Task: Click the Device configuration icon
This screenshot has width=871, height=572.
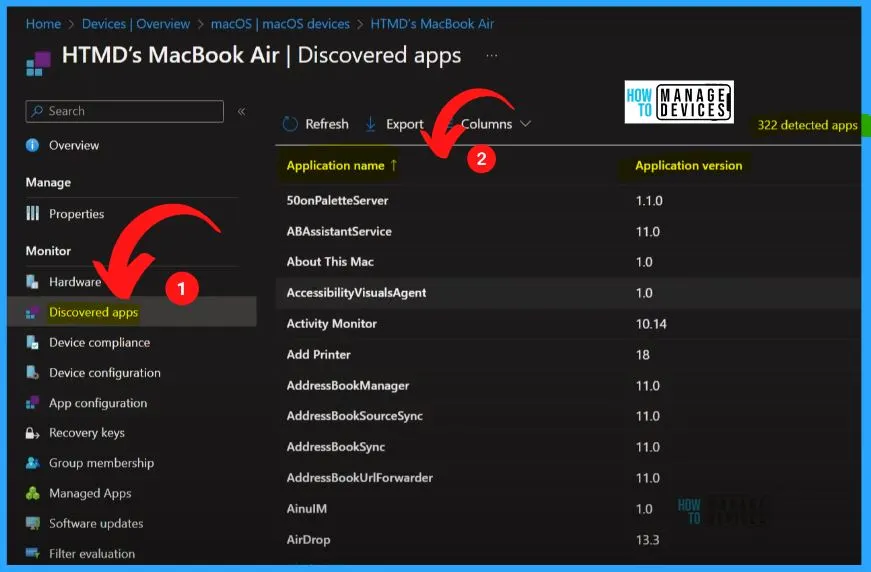Action: 33,373
